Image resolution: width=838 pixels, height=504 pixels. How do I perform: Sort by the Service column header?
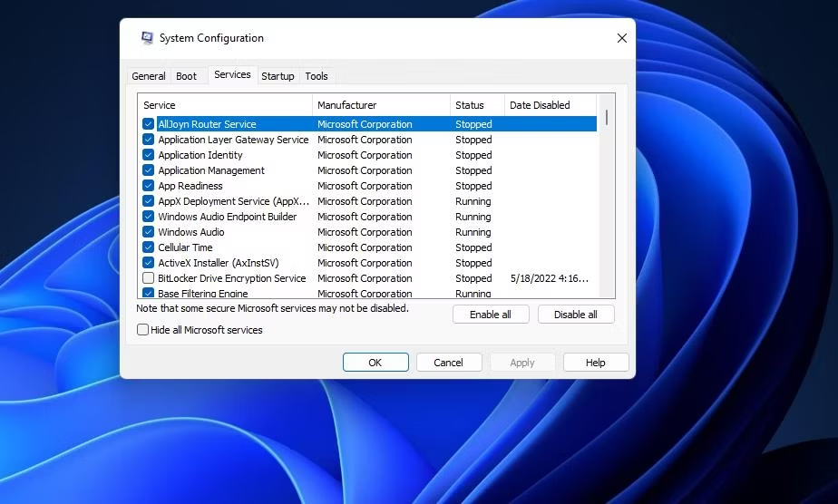(x=225, y=105)
